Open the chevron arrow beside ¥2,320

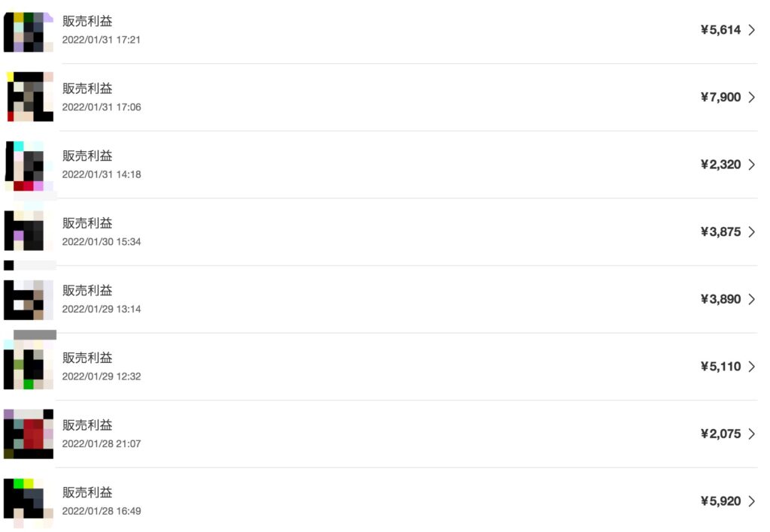(751, 165)
